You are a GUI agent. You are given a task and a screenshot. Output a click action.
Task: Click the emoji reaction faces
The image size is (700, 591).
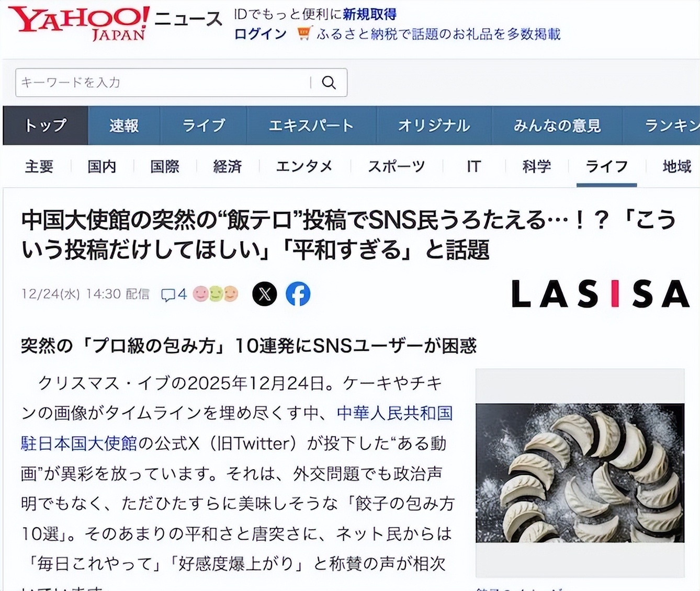[x=216, y=294]
